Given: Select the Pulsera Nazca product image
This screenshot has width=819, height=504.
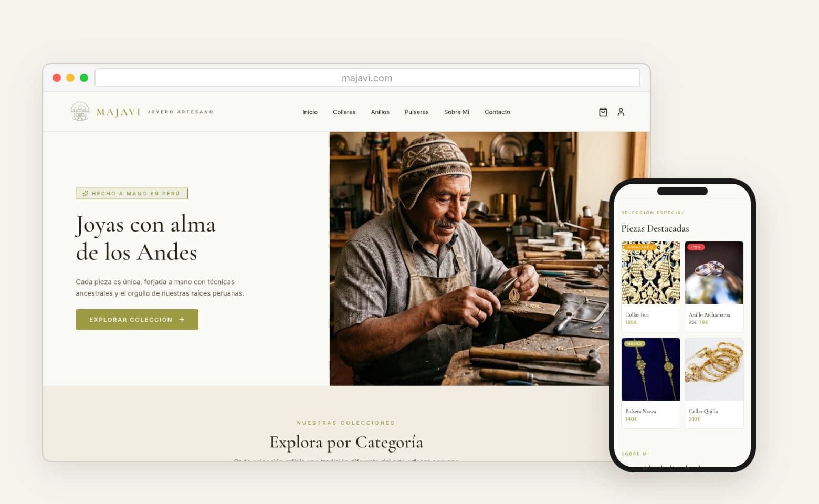Looking at the screenshot, I should coord(650,369).
